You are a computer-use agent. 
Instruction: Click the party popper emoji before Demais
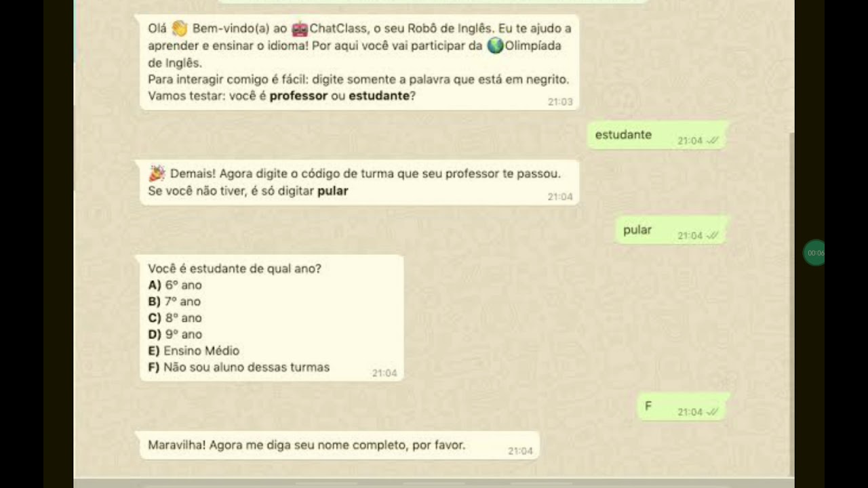[x=157, y=174]
